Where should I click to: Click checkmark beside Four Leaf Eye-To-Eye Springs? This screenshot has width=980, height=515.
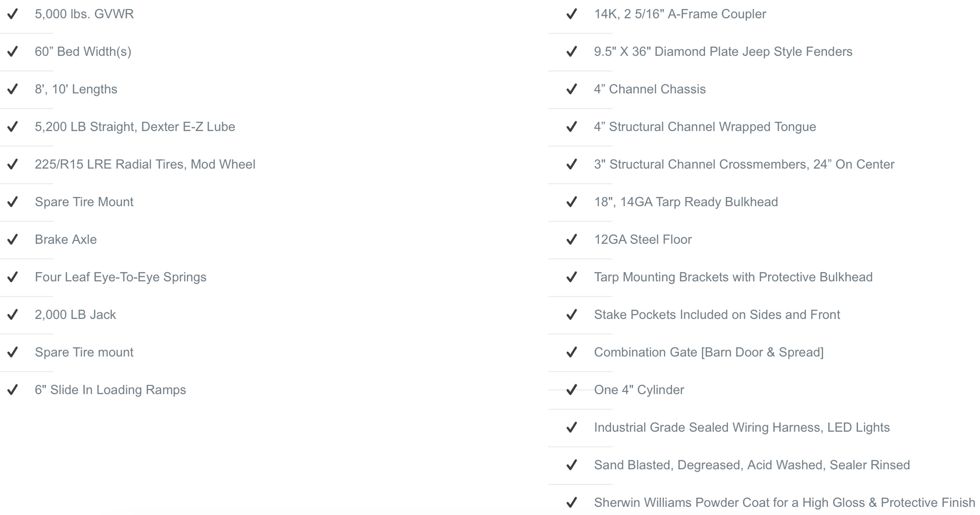click(x=13, y=277)
